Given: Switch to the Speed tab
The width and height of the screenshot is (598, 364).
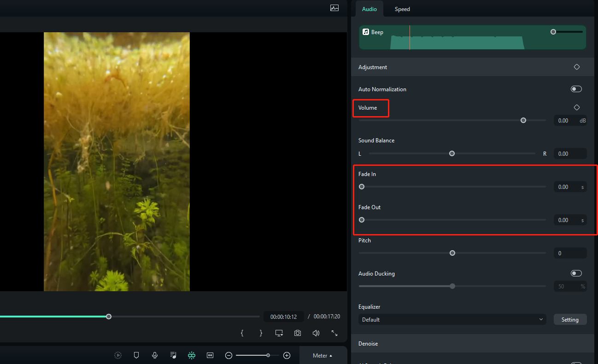Looking at the screenshot, I should click(402, 9).
